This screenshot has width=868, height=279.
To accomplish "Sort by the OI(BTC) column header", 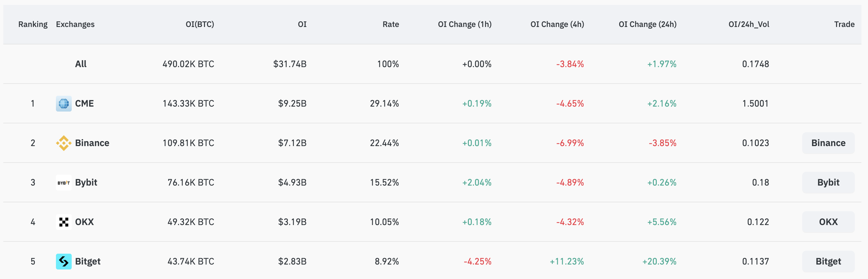I will [199, 24].
